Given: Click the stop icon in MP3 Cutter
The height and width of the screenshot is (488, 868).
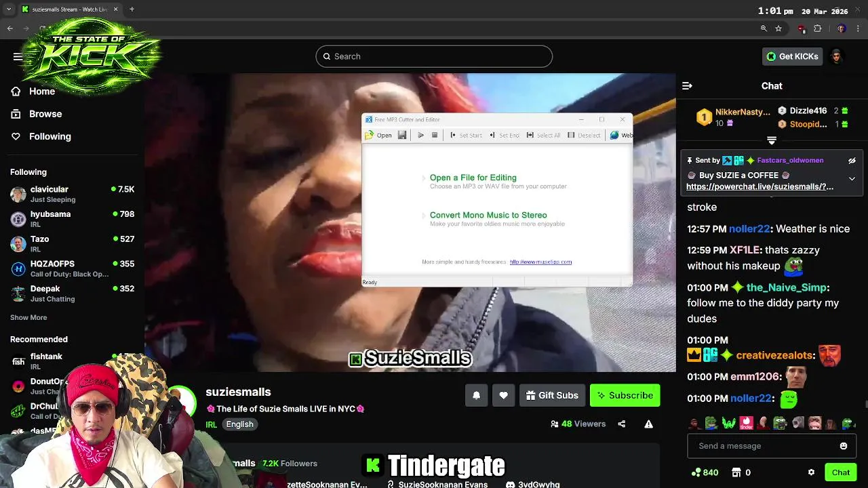Looking at the screenshot, I should (435, 135).
